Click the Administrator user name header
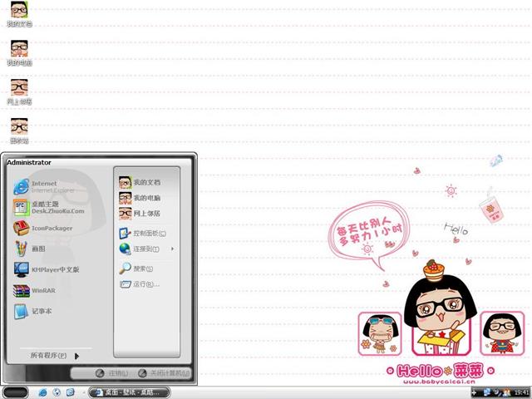 pos(29,163)
